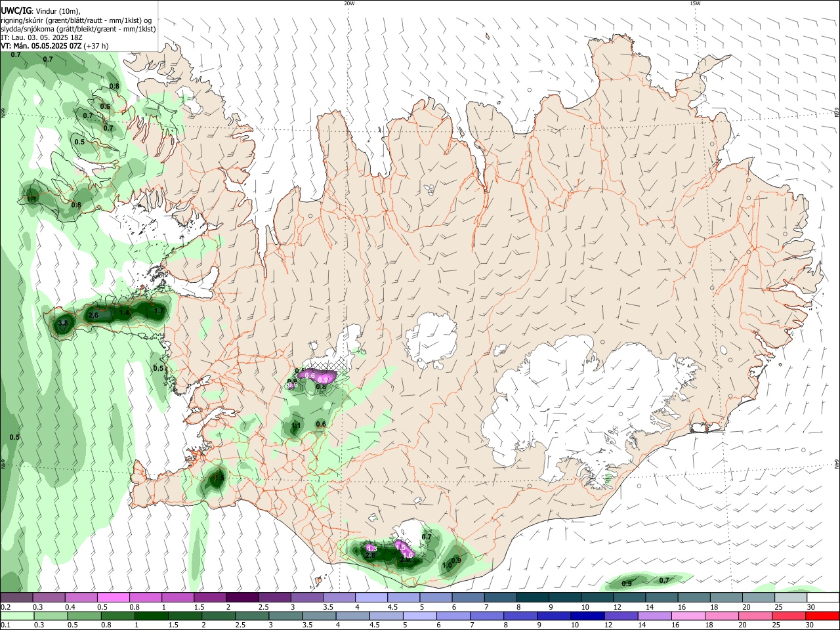The width and height of the screenshot is (840, 630).
Task: Click the 15W longitude label
Action: click(695, 3)
